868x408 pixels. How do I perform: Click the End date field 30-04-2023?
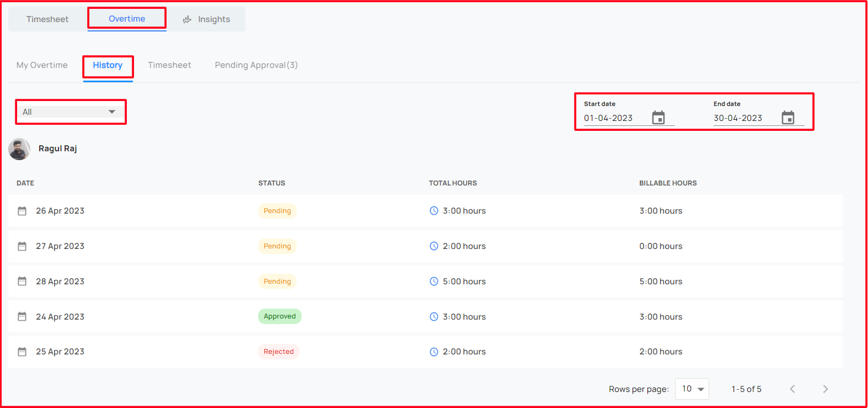coord(759,118)
